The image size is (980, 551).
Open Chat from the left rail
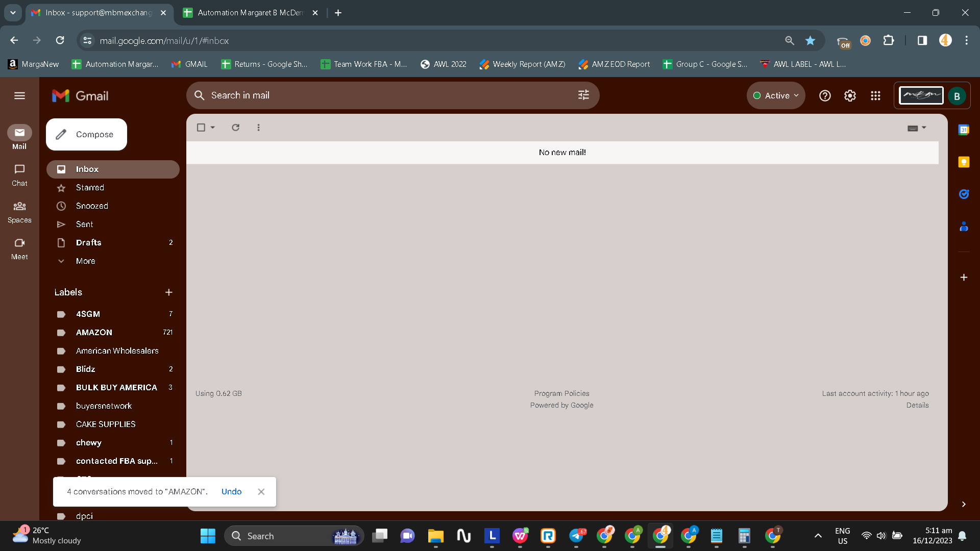(x=19, y=175)
